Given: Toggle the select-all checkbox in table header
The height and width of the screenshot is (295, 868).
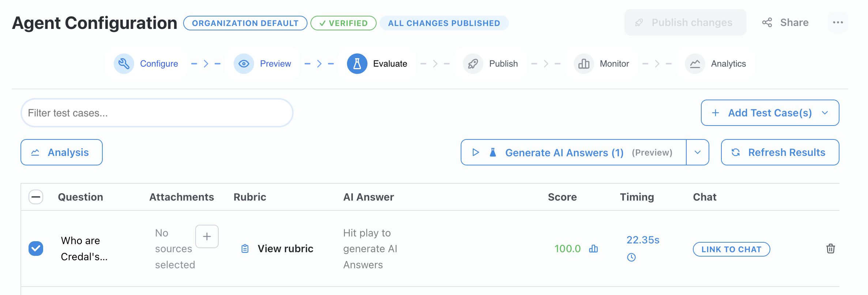Looking at the screenshot, I should (36, 197).
